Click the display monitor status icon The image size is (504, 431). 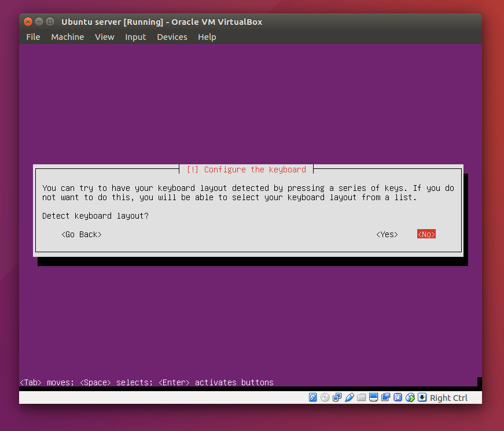click(373, 397)
